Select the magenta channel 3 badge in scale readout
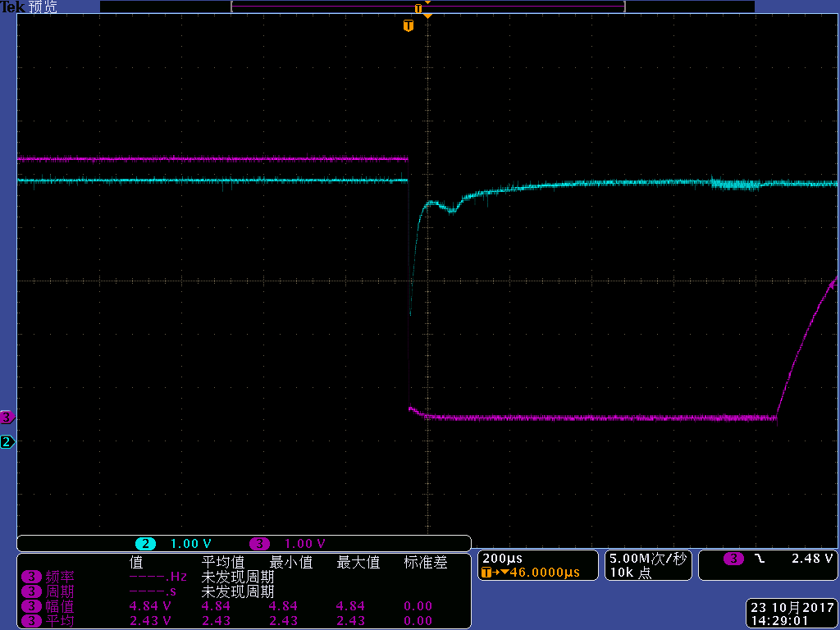The width and height of the screenshot is (840, 630). 259,544
